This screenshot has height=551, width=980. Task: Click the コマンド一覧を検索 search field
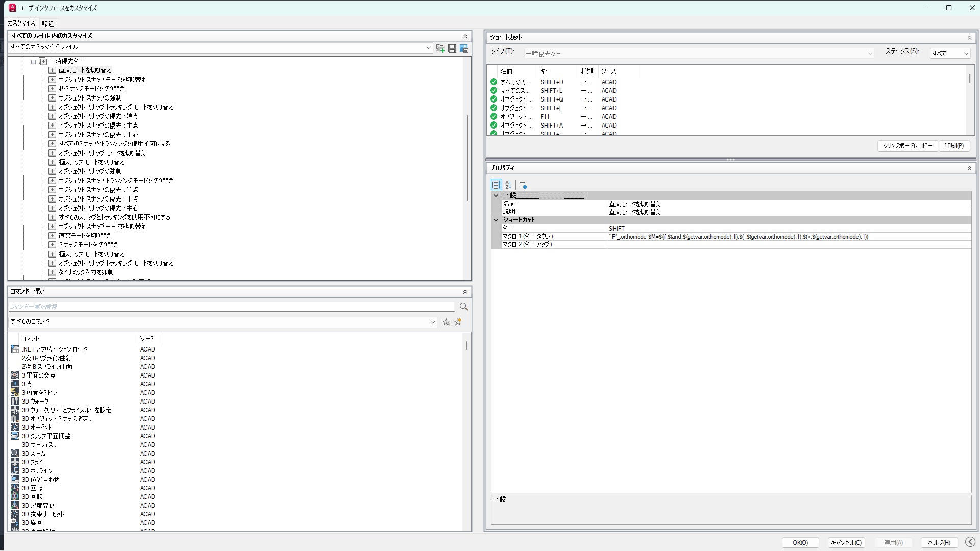pos(231,307)
